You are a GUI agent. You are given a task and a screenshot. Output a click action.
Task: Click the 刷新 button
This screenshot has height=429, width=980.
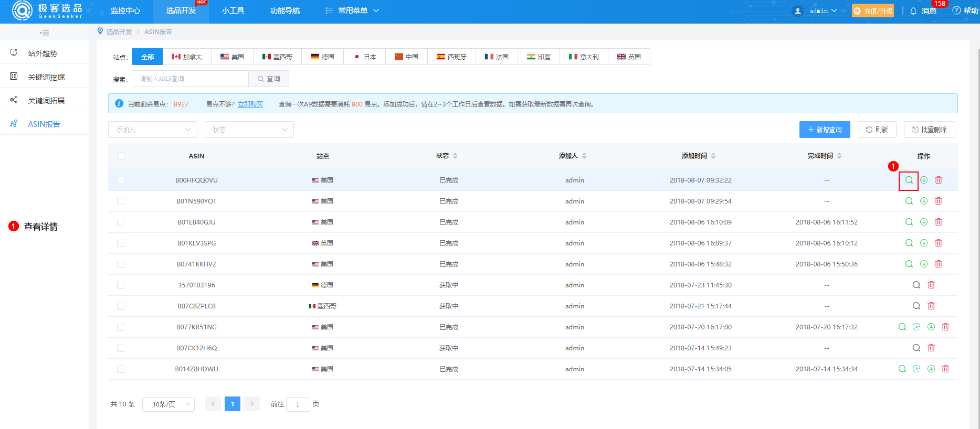(x=877, y=130)
